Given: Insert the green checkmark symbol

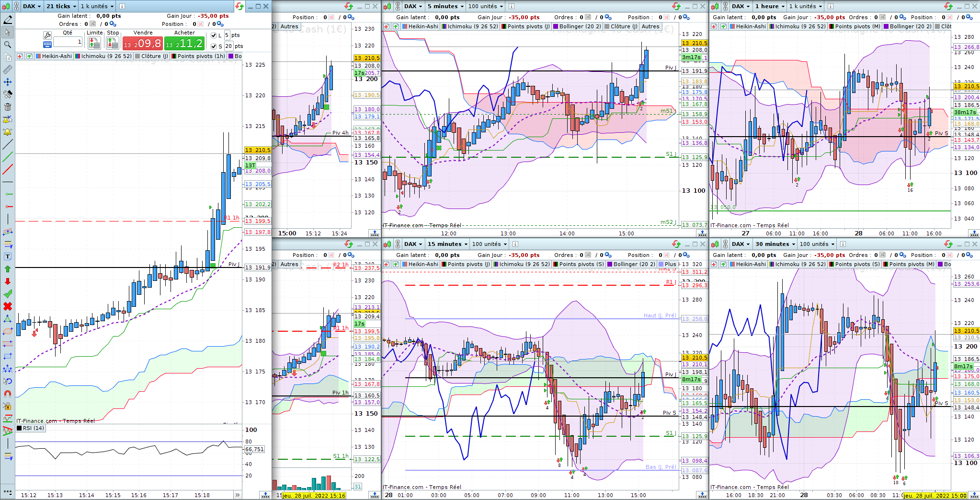Looking at the screenshot, I should pyautogui.click(x=8, y=294).
